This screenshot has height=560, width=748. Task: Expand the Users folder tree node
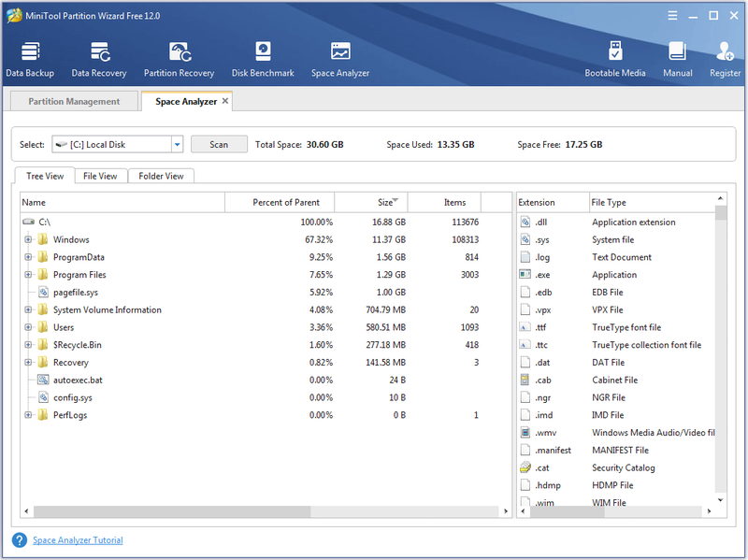pyautogui.click(x=28, y=327)
